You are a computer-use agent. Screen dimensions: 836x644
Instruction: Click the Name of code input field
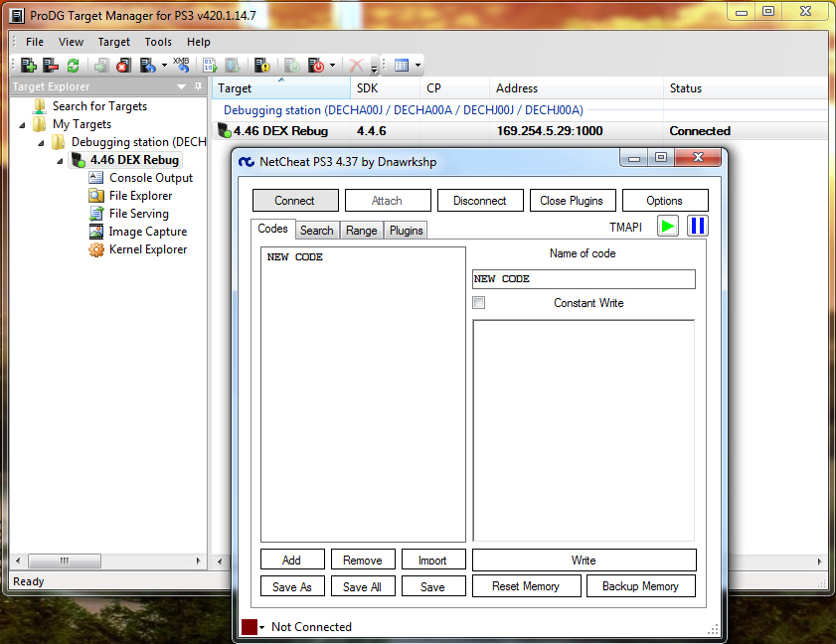coord(584,279)
